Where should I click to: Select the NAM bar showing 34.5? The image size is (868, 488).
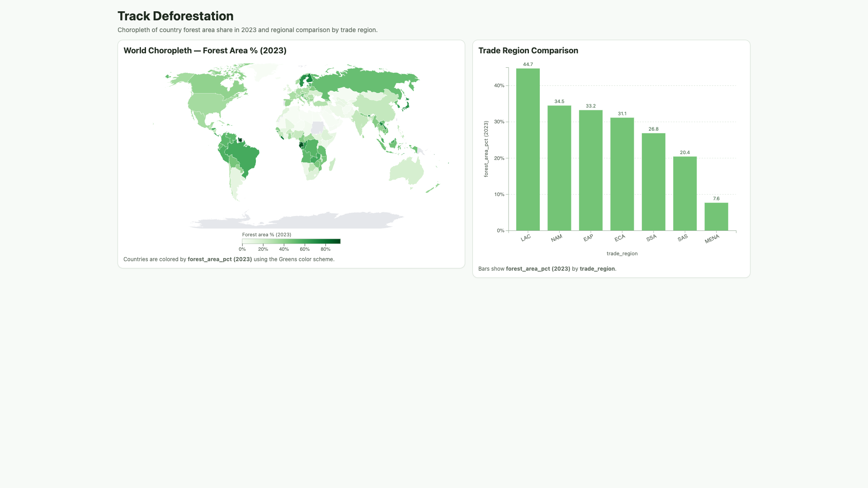[x=559, y=168]
